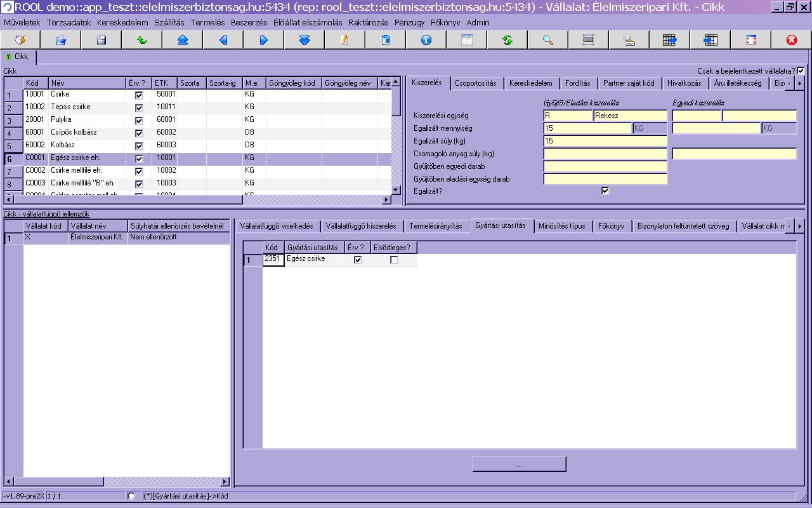Image resolution: width=812 pixels, height=508 pixels.
Task: Click the save floppy disk icon
Action: [101, 40]
